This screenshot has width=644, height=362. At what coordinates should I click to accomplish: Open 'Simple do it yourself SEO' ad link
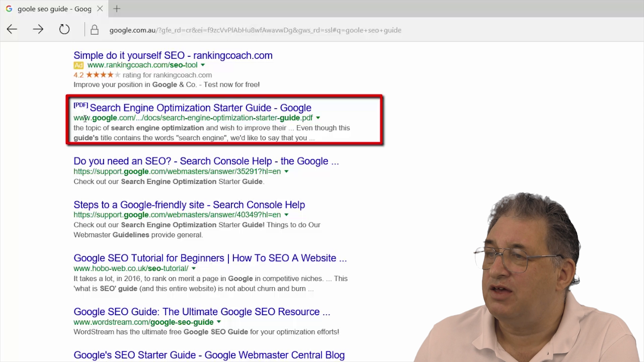(173, 55)
